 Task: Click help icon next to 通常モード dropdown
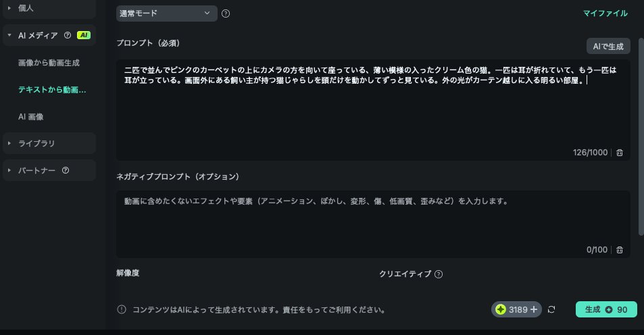tap(226, 14)
